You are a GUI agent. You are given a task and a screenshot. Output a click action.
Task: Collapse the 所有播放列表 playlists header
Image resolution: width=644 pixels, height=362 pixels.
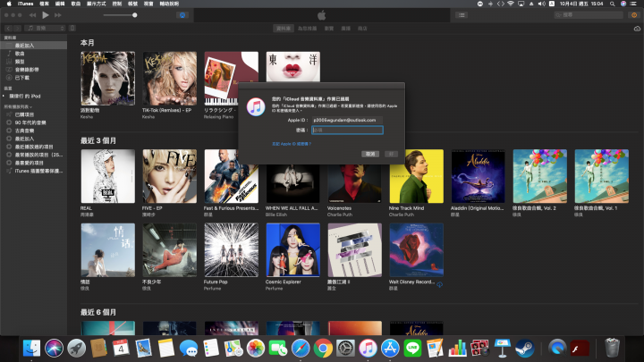[x=18, y=106]
